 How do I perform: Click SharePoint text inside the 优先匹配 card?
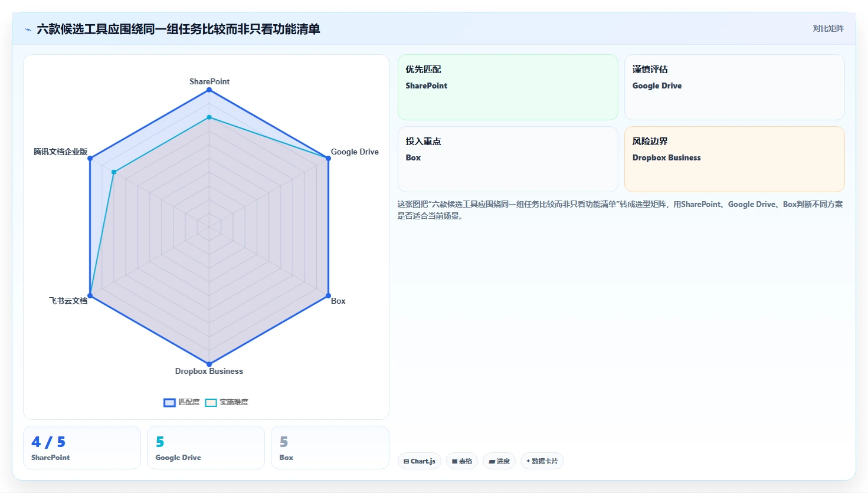[427, 86]
